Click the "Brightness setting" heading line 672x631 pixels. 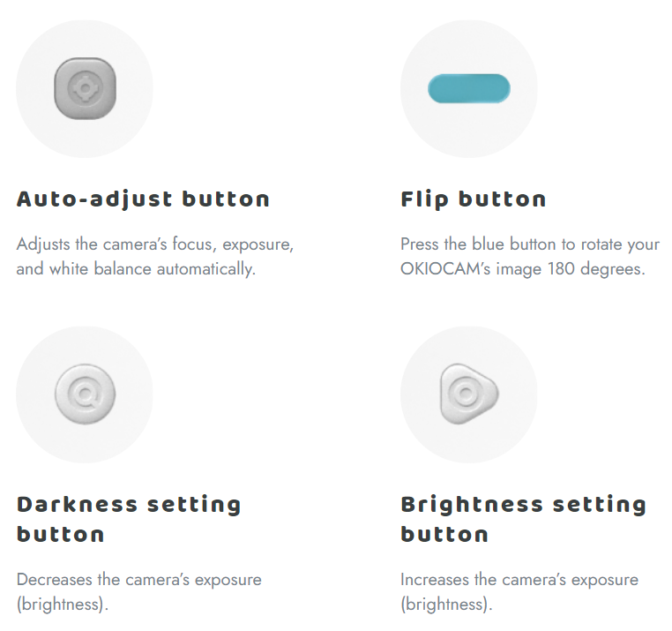click(523, 505)
